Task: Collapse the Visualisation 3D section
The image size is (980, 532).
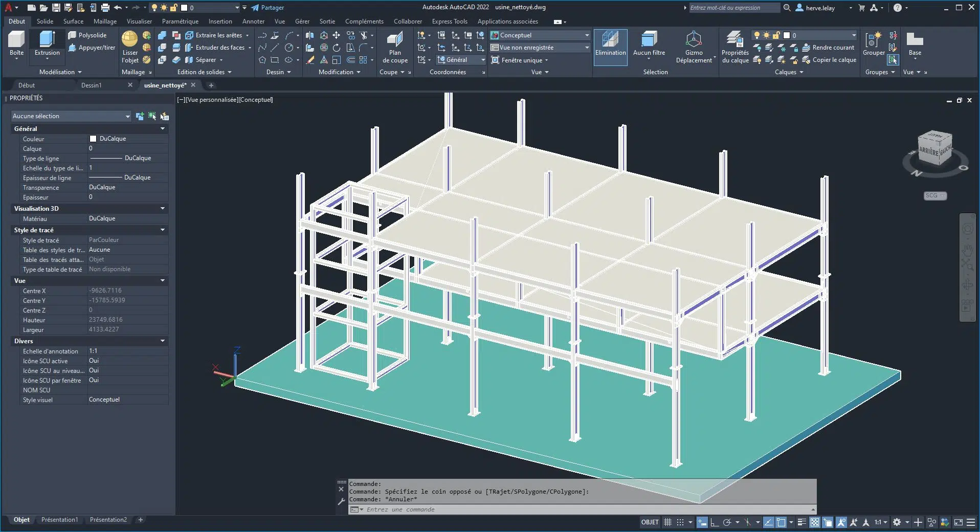Action: coord(163,209)
